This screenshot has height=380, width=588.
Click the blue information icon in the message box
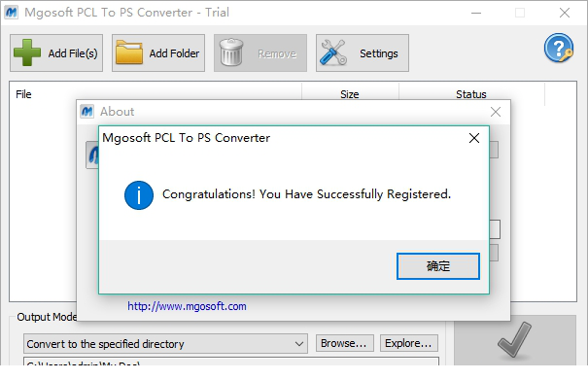[139, 195]
